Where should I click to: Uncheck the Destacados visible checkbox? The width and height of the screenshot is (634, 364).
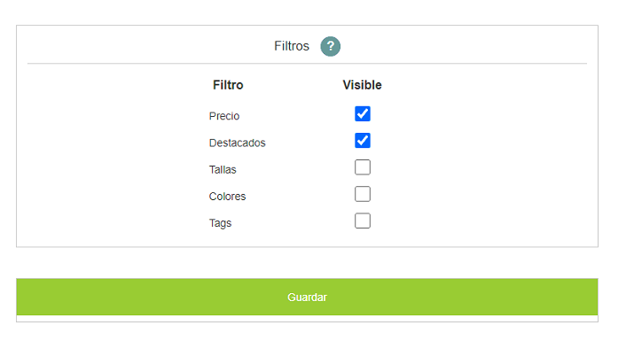[363, 141]
